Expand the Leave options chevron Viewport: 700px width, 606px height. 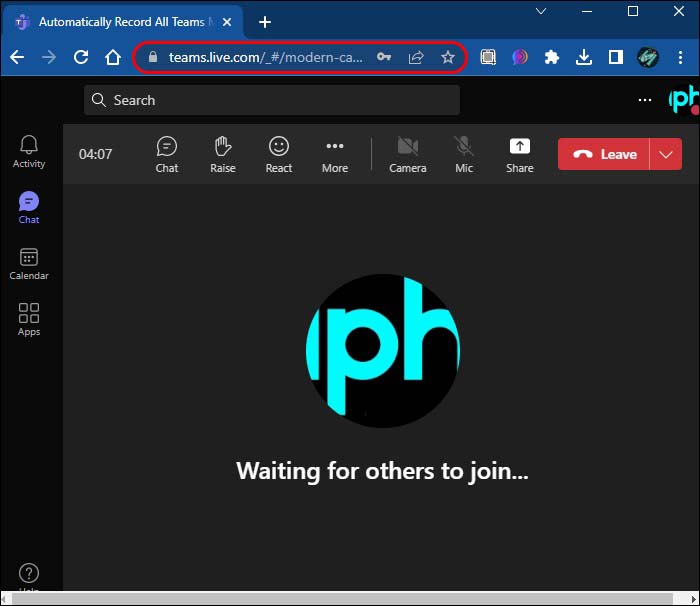(666, 154)
